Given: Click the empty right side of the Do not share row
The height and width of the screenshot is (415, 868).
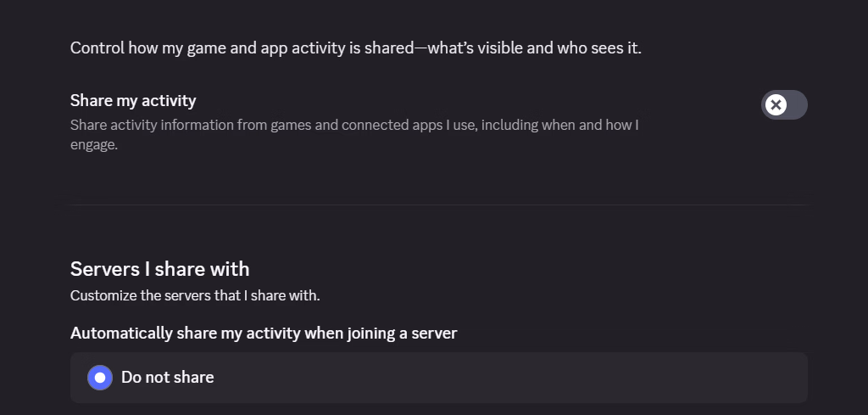Looking at the screenshot, I should (593, 378).
